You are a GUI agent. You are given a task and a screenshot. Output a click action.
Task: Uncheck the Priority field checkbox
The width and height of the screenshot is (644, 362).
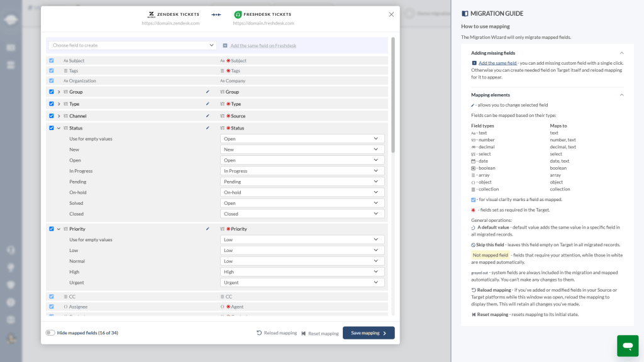coord(52,229)
